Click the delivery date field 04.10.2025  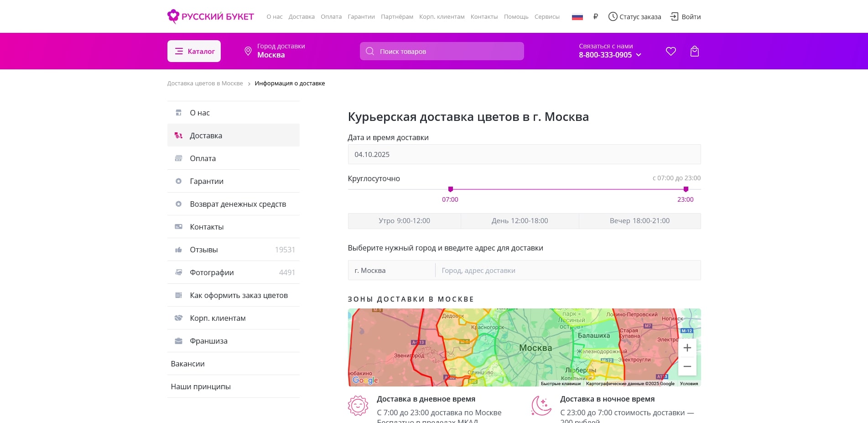524,154
